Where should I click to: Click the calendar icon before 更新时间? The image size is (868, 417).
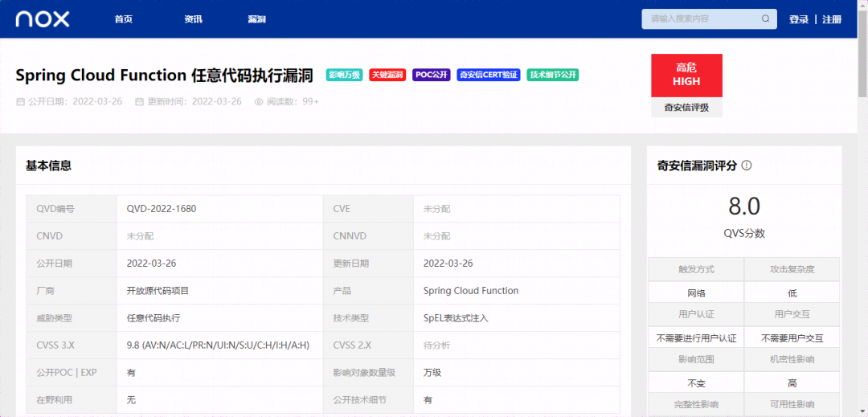[140, 102]
